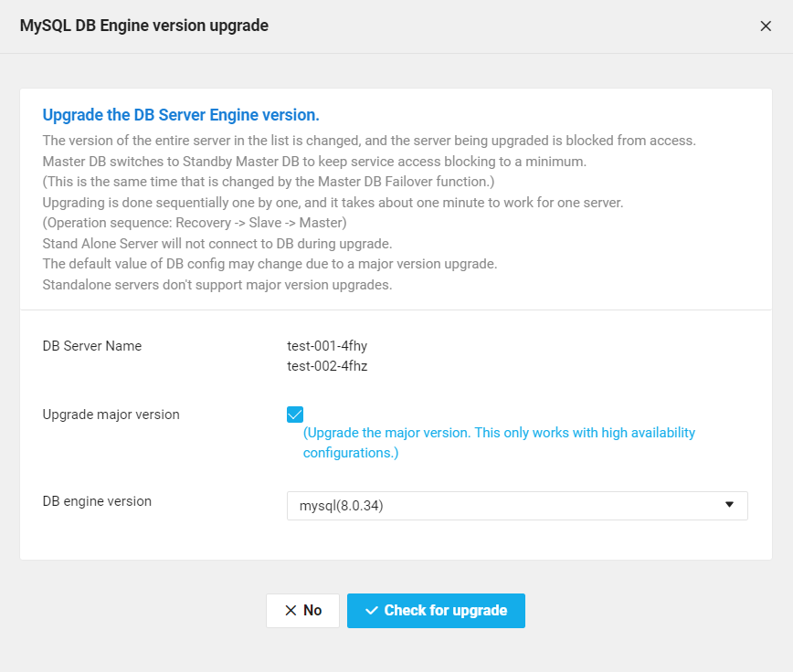Open the DB engine version dropdown
The height and width of the screenshot is (672, 793).
point(517,506)
